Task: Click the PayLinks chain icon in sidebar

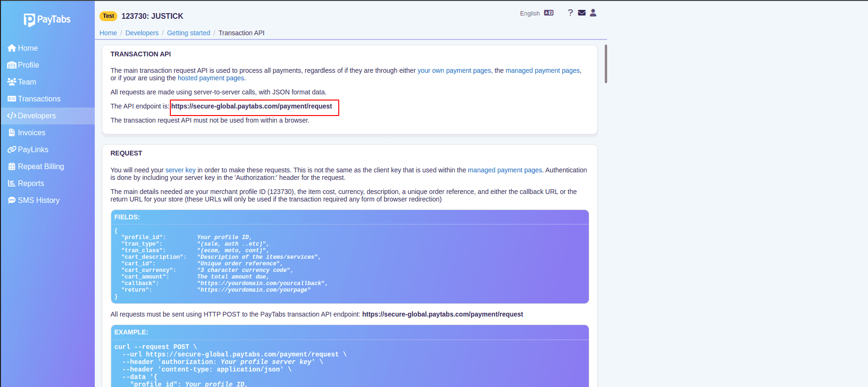Action: click(12, 149)
